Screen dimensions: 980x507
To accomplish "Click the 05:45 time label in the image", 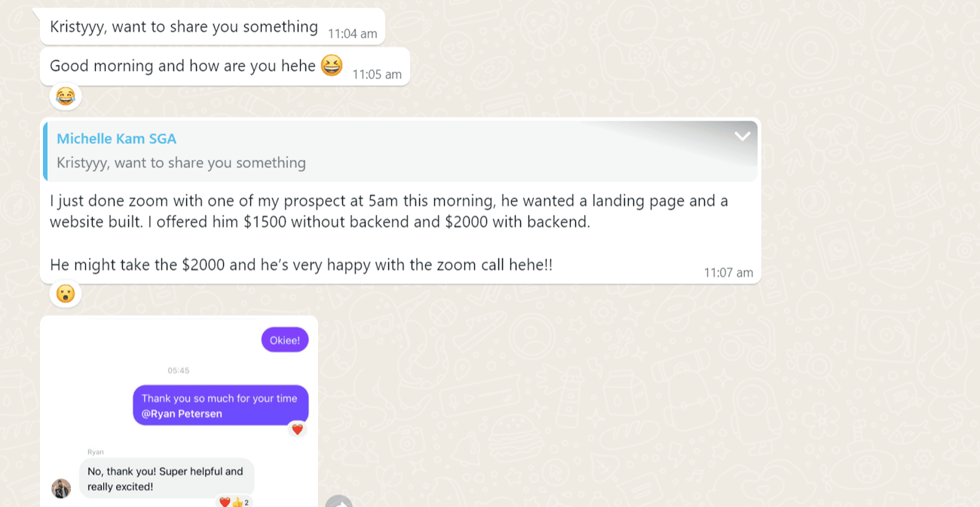I will click(179, 370).
